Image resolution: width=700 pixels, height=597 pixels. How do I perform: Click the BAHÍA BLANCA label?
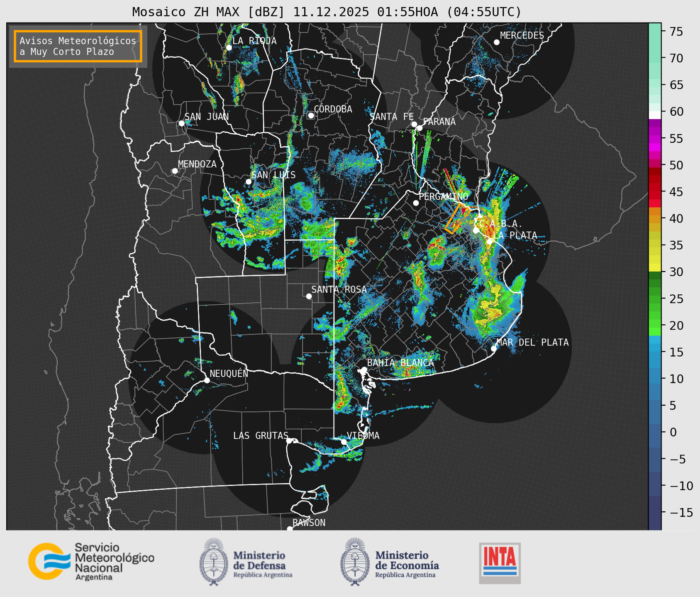pyautogui.click(x=400, y=363)
